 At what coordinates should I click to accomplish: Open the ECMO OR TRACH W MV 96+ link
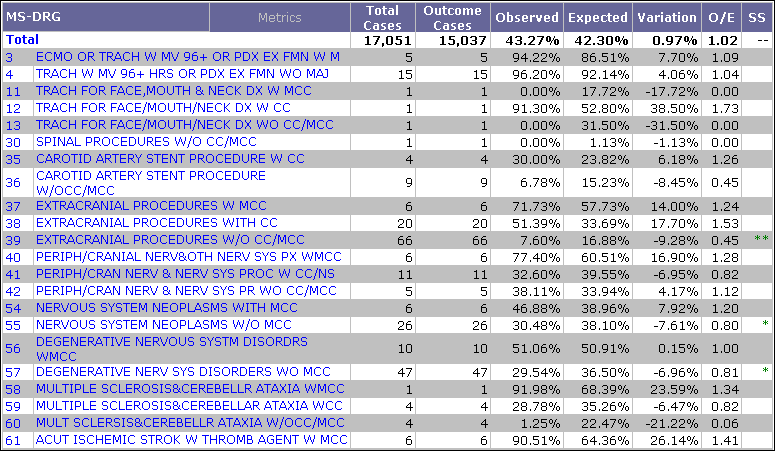click(187, 57)
